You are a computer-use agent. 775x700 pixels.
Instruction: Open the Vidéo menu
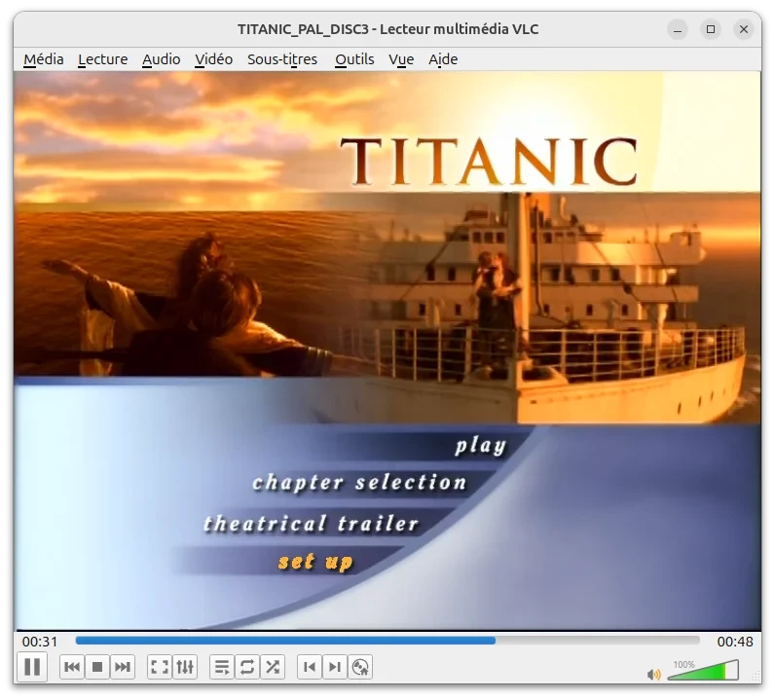213,59
